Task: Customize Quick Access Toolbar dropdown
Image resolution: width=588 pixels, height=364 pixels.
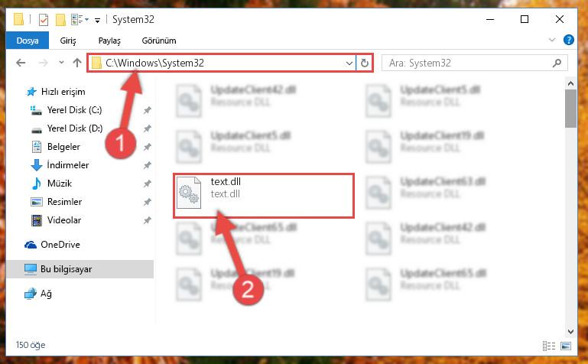Action: click(97, 20)
